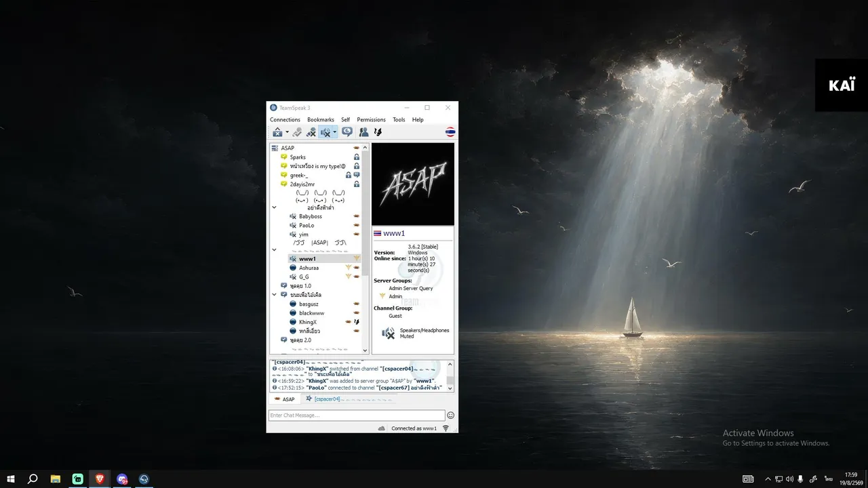Select the Sparks channel

pos(298,157)
